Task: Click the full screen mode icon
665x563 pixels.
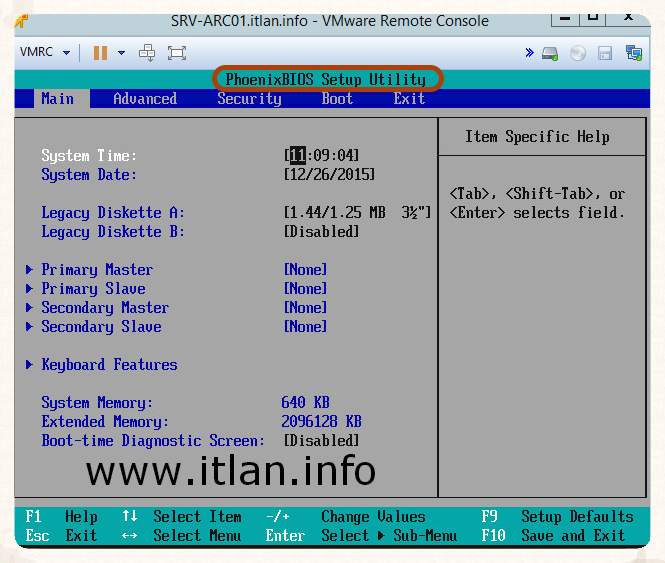Action: click(177, 53)
